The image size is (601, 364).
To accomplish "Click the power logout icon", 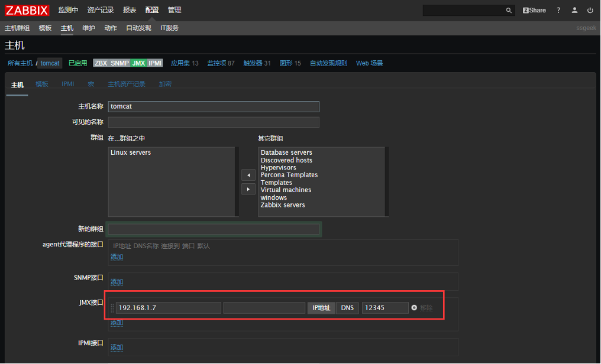I will click(590, 10).
